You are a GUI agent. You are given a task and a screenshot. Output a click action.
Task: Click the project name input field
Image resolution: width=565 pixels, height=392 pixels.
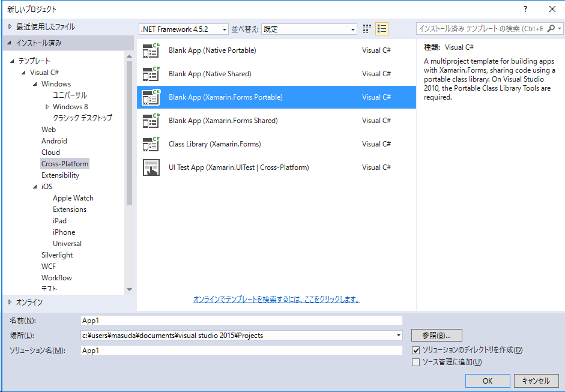241,320
